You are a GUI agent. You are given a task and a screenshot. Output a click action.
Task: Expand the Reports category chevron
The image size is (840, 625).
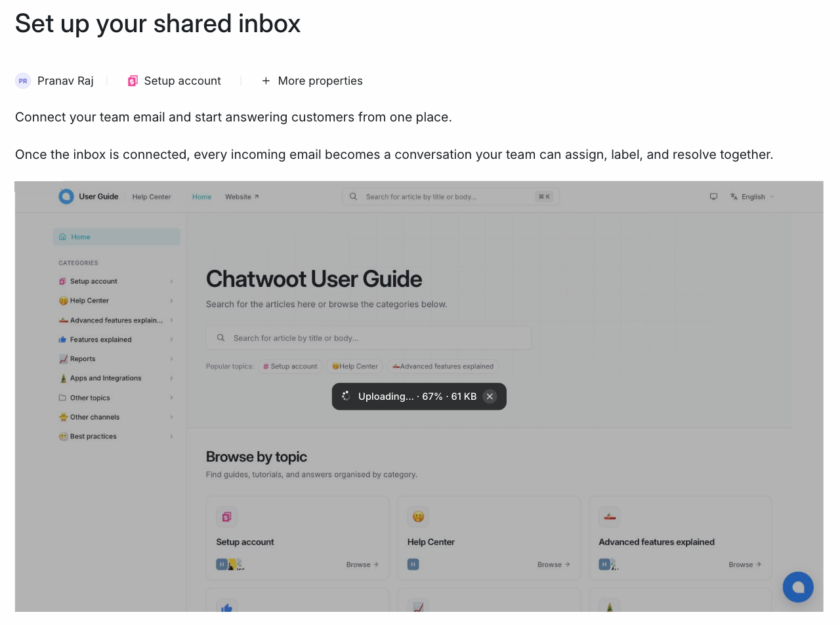point(171,359)
